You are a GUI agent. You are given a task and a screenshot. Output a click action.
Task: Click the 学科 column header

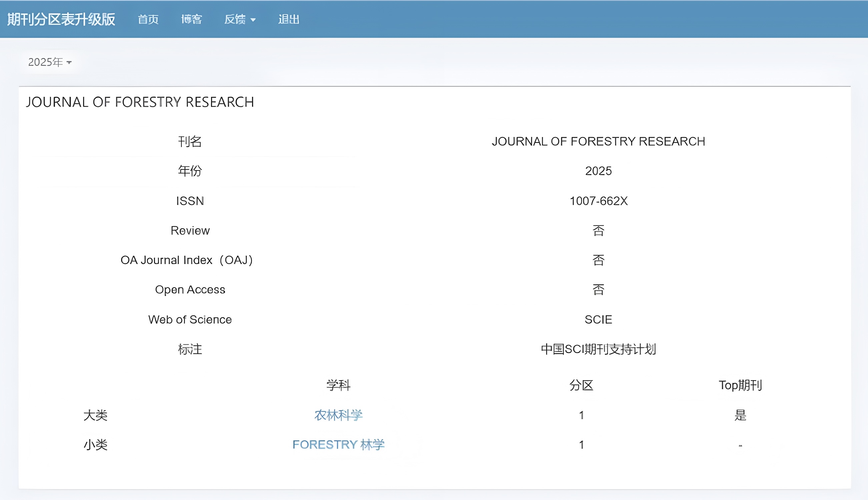pos(338,385)
